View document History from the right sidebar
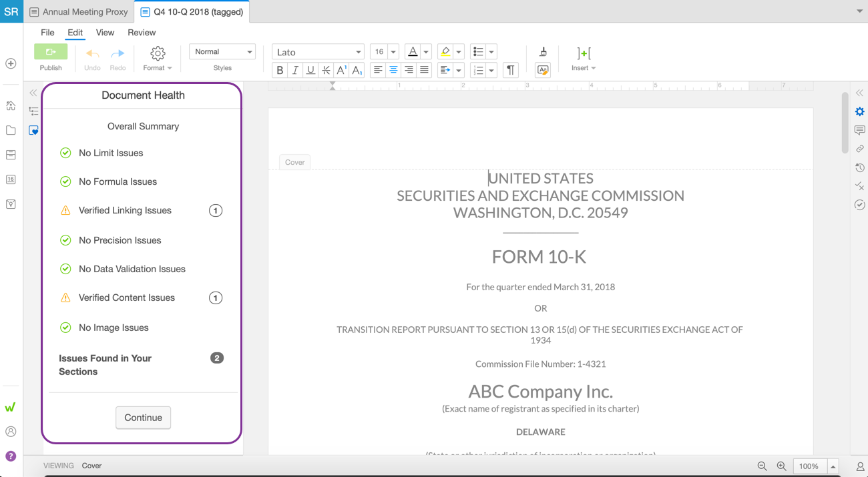Image resolution: width=868 pixels, height=477 pixels. click(x=860, y=167)
